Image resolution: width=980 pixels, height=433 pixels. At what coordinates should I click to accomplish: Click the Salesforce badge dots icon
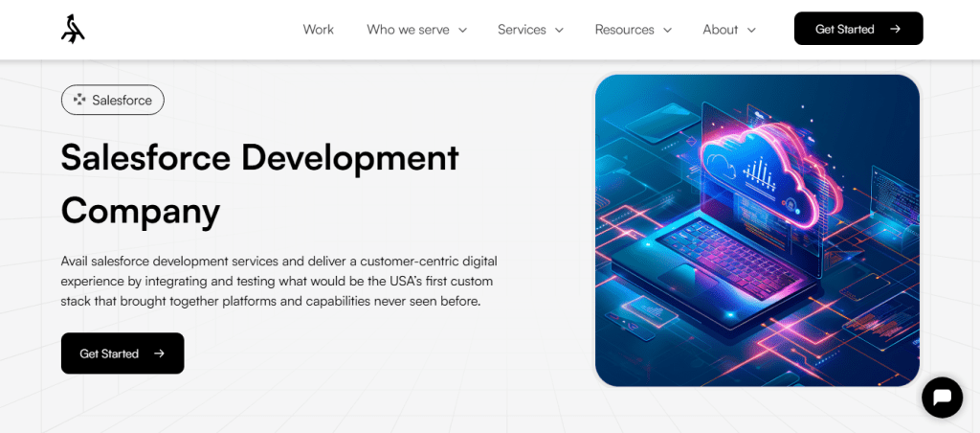point(79,101)
